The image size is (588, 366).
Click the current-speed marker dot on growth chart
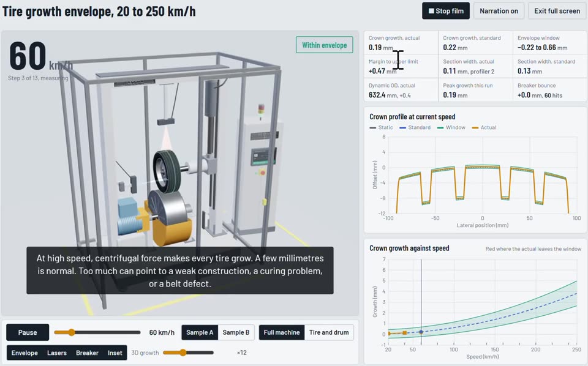click(421, 332)
